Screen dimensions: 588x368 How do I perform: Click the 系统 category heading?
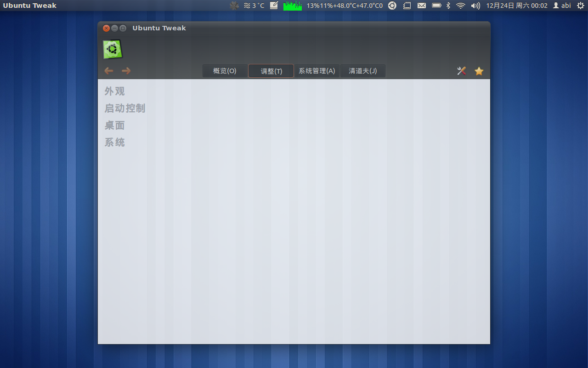click(115, 143)
